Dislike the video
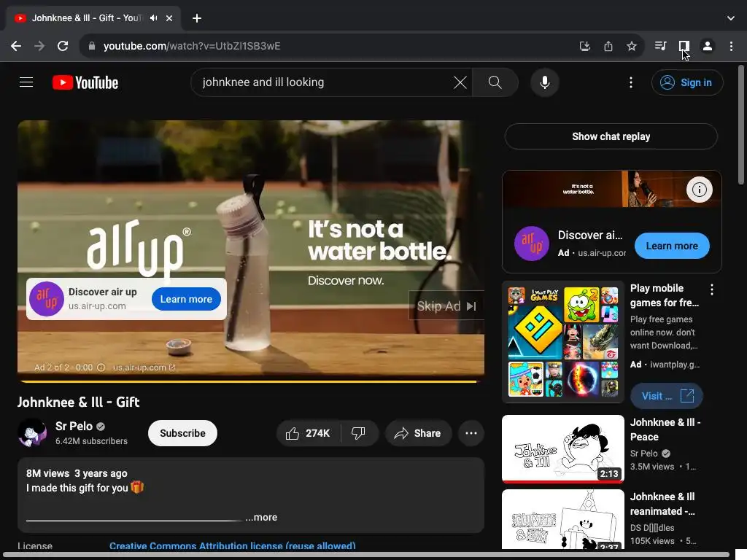Viewport: 747px width, 560px height. tap(358, 433)
